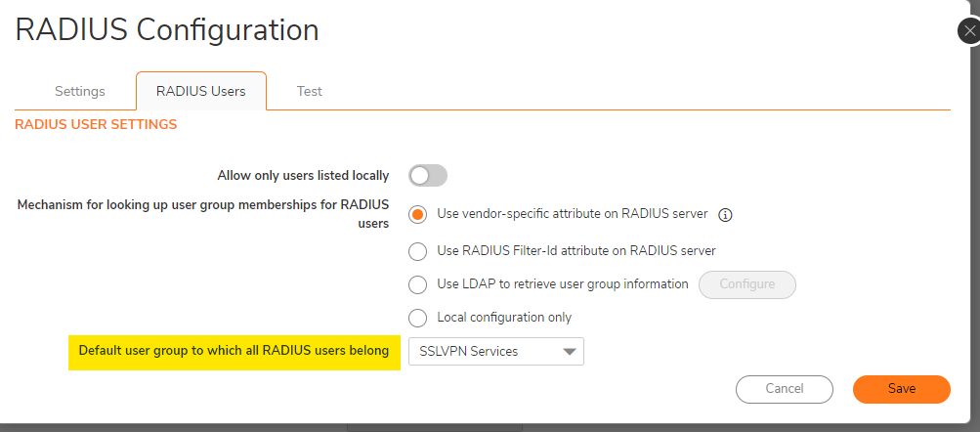Click the RADIUS Configuration dialog title
The image size is (980, 432).
[x=167, y=29]
